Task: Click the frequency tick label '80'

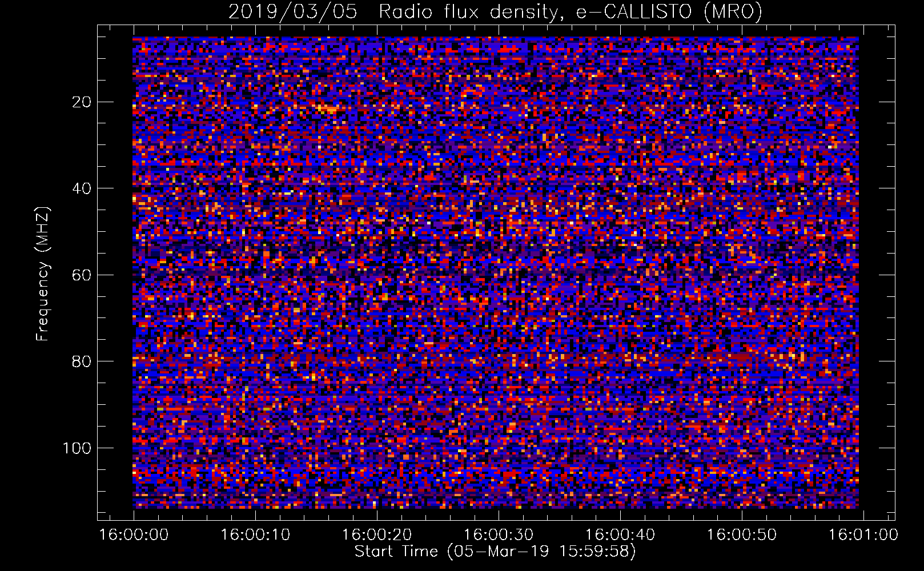Action: [x=82, y=361]
